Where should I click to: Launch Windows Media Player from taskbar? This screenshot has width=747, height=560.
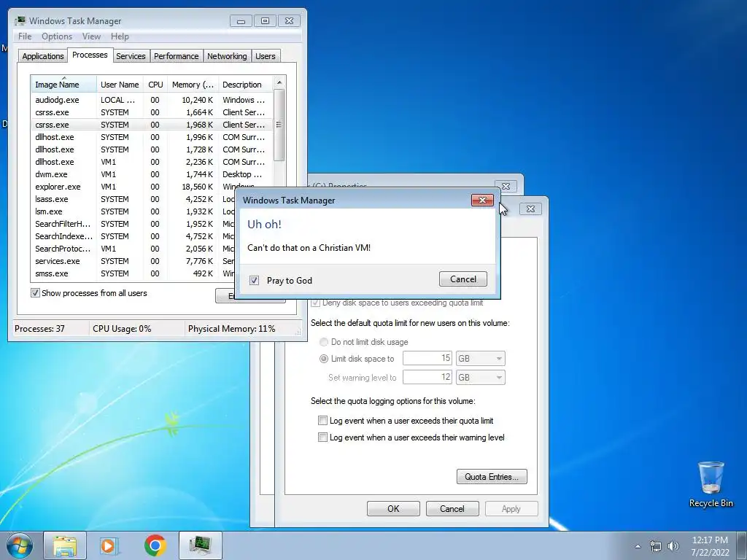[109, 545]
